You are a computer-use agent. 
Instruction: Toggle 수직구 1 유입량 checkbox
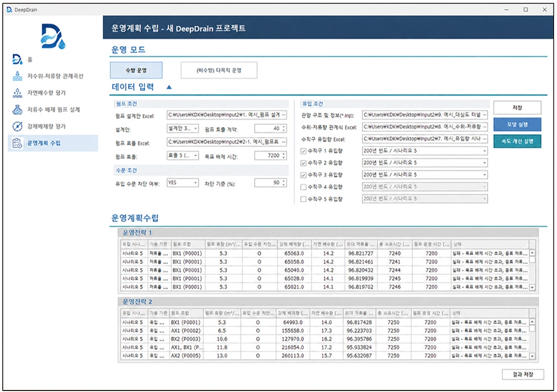[303, 151]
